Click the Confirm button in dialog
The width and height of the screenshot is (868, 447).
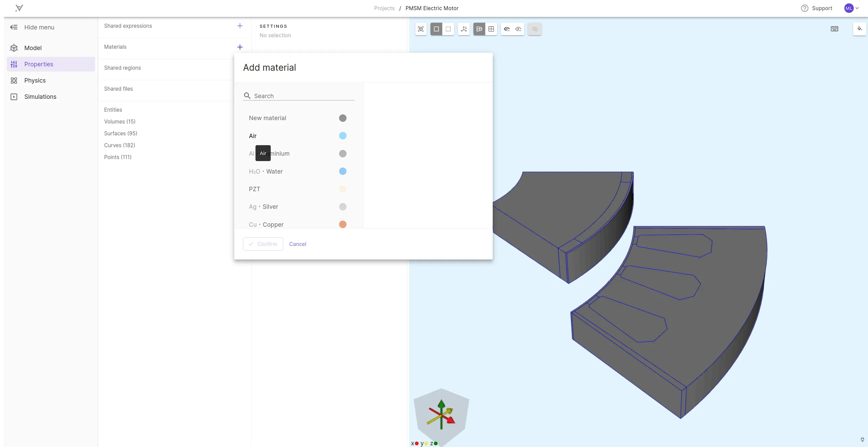pyautogui.click(x=263, y=244)
